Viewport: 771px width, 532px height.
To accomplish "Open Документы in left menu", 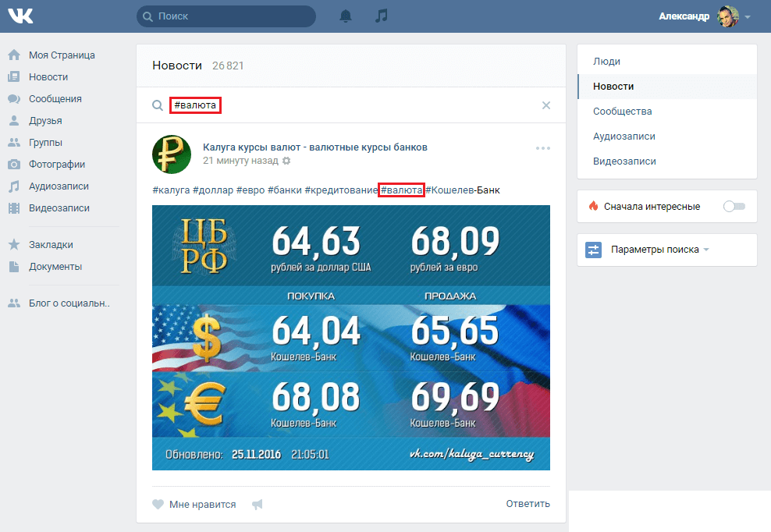I will (x=55, y=267).
